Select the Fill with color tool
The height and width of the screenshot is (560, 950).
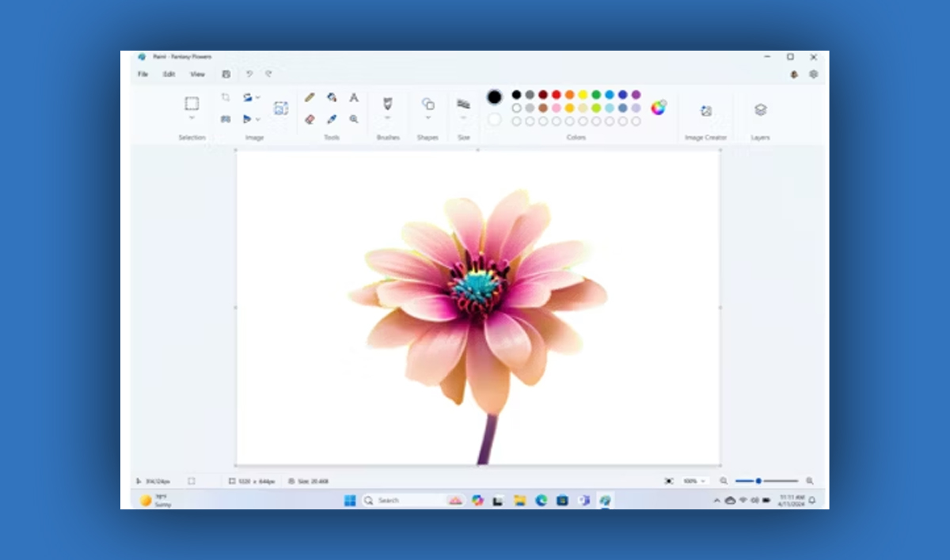click(332, 97)
